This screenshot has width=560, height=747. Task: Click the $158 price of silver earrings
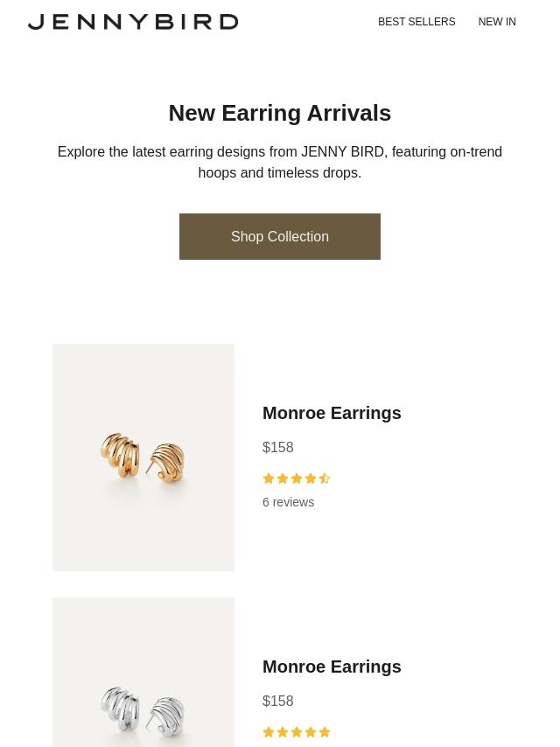(x=278, y=701)
